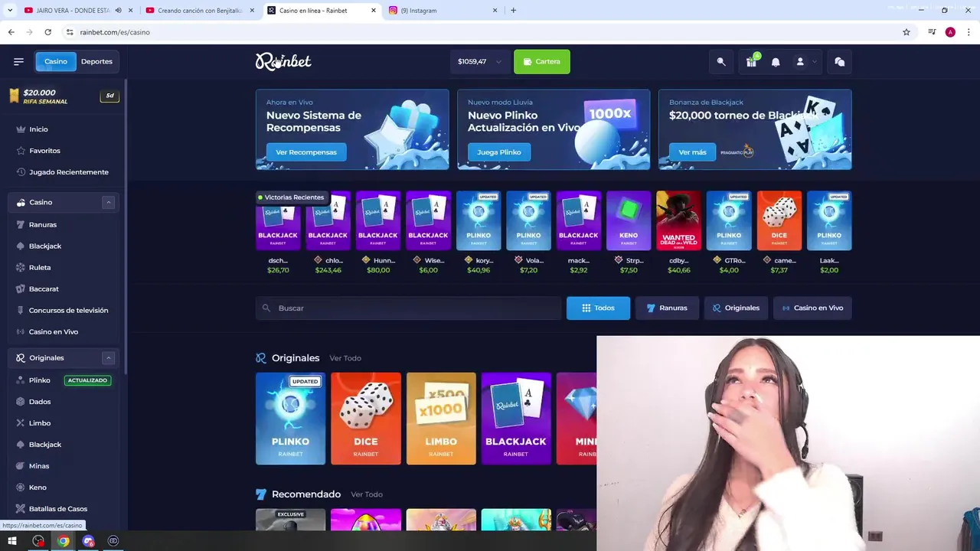Expand the profile dropdown arrow
980x551 pixels.
click(815, 62)
